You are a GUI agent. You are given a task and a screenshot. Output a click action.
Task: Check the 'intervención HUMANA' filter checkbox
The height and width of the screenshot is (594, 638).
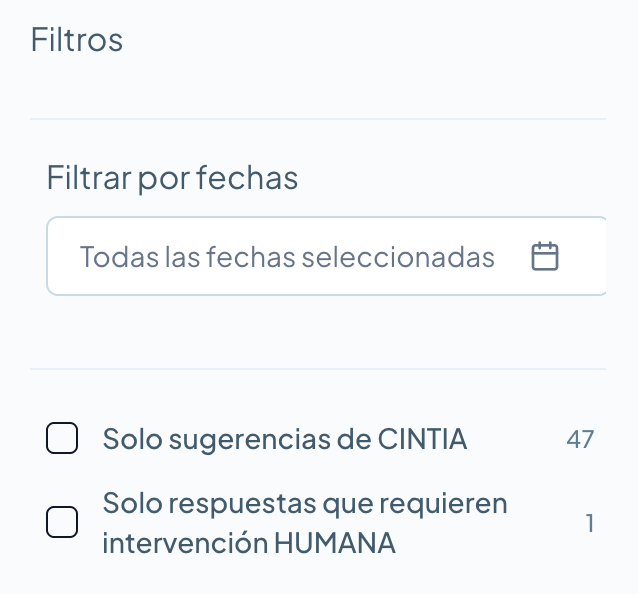click(x=62, y=523)
